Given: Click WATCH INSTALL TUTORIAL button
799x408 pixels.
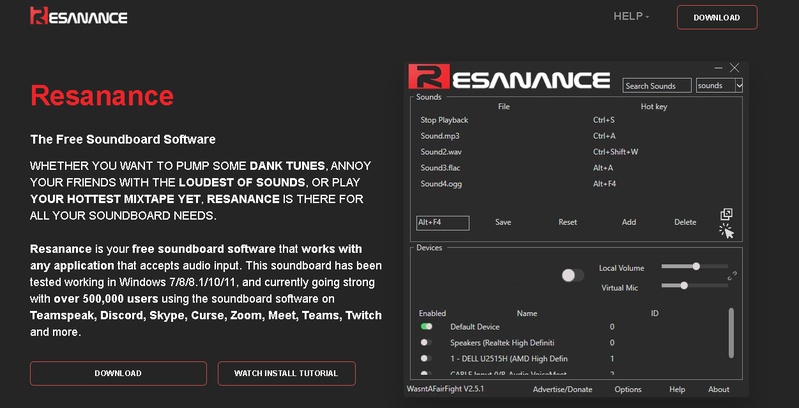Looking at the screenshot, I should (x=286, y=373).
